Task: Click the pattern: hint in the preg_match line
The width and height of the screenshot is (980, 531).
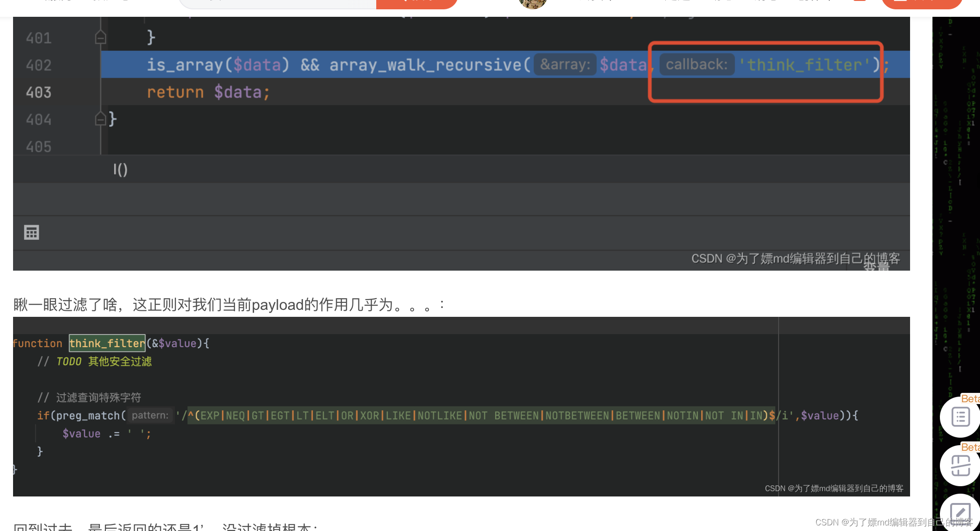Action: (x=150, y=415)
